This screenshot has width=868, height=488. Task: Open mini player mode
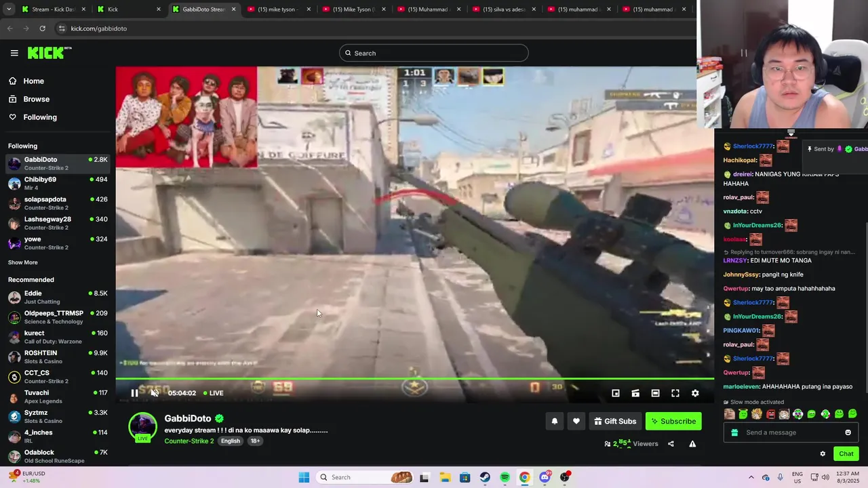(616, 393)
